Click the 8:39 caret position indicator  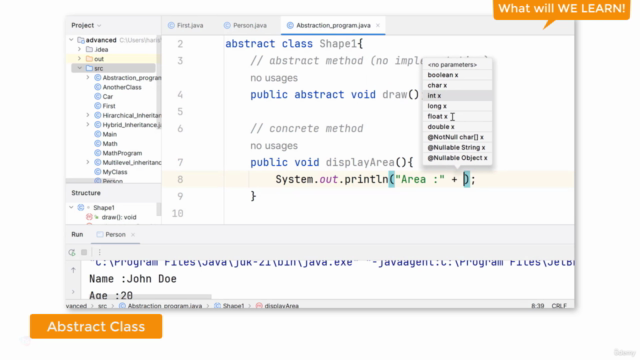point(538,306)
